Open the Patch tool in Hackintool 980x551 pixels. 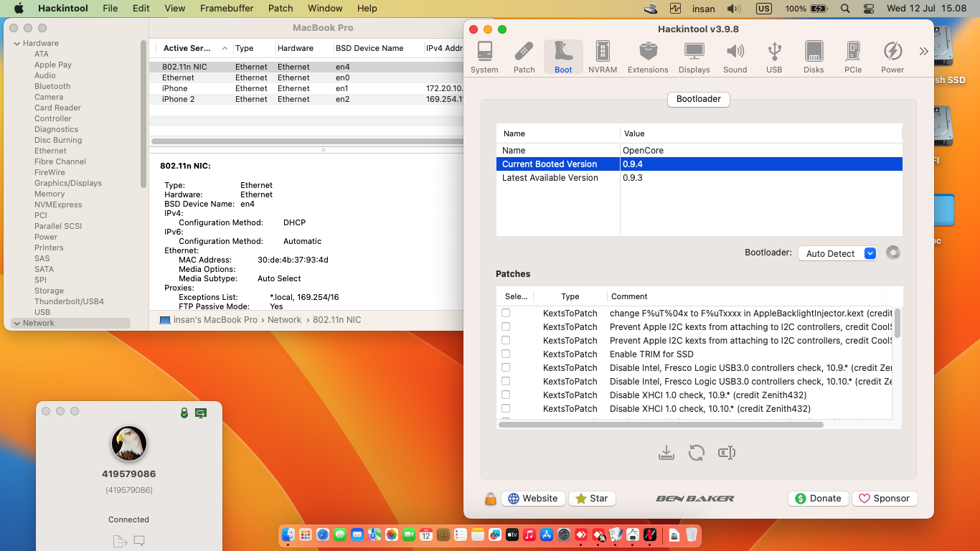click(524, 57)
